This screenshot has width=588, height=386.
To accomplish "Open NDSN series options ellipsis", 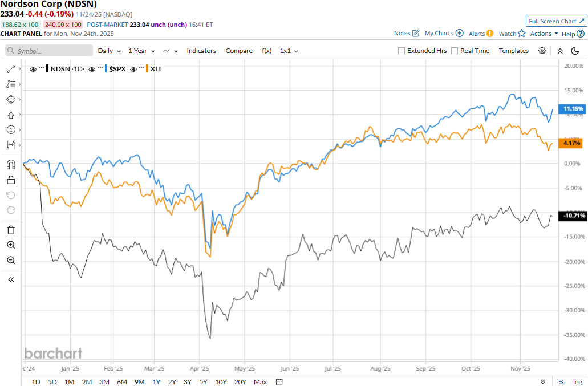I will pos(41,68).
